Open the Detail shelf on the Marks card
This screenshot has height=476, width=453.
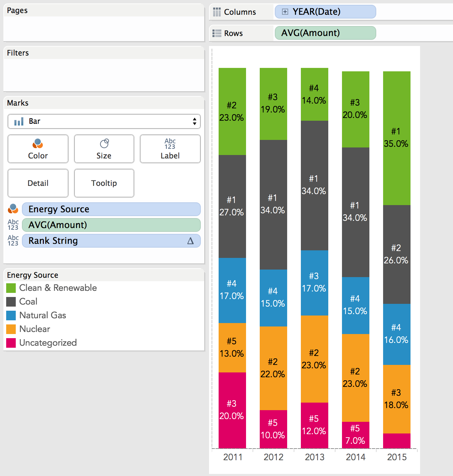(38, 183)
